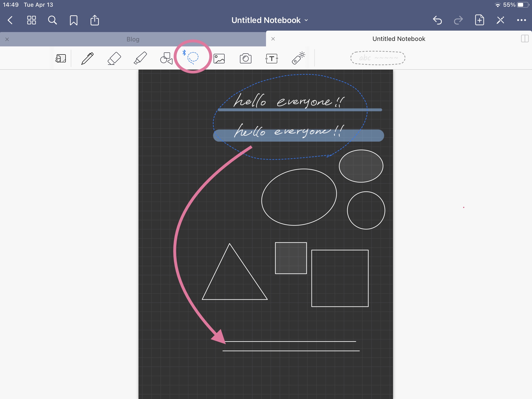Select the Shapes tool

coord(166,58)
